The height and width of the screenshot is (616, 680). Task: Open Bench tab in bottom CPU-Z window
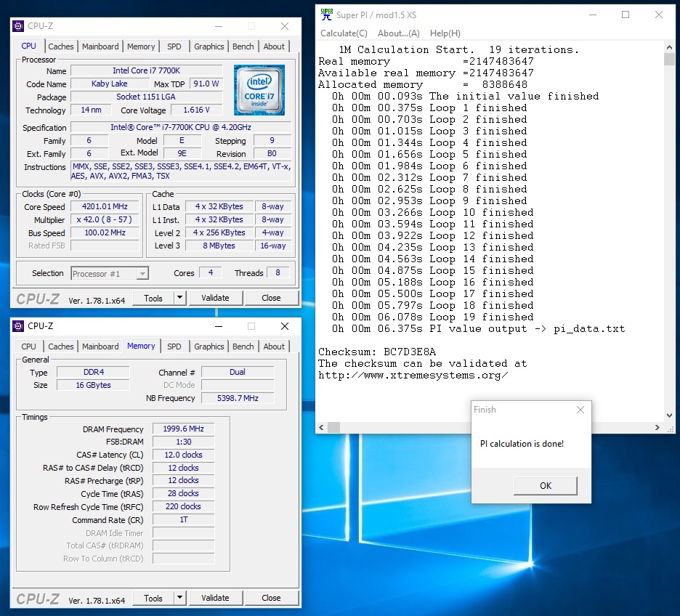coord(243,346)
